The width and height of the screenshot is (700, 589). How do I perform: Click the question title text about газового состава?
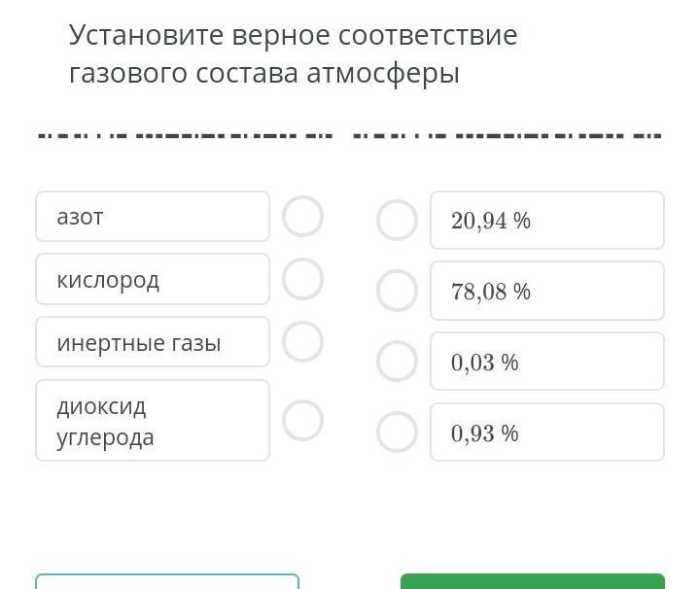click(294, 54)
